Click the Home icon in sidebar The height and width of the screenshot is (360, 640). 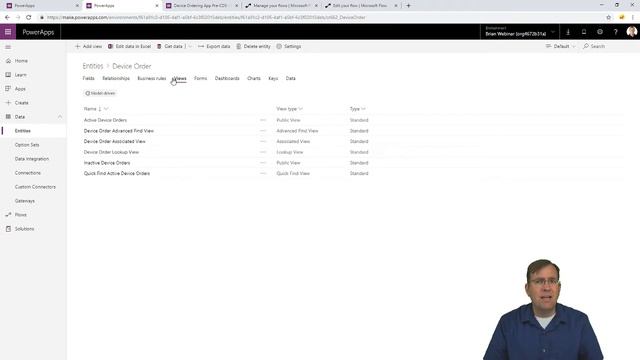tap(8, 61)
